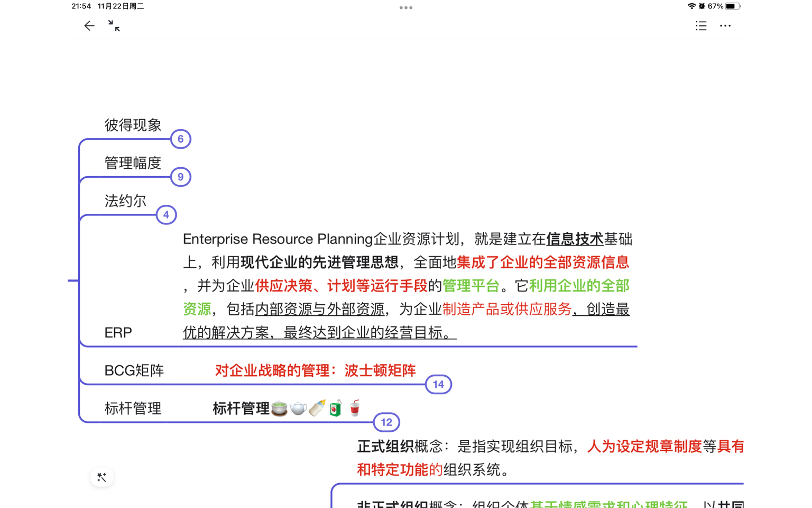The width and height of the screenshot is (812, 508).
Task: Tap the green 管理平台 text
Action: [x=471, y=286]
